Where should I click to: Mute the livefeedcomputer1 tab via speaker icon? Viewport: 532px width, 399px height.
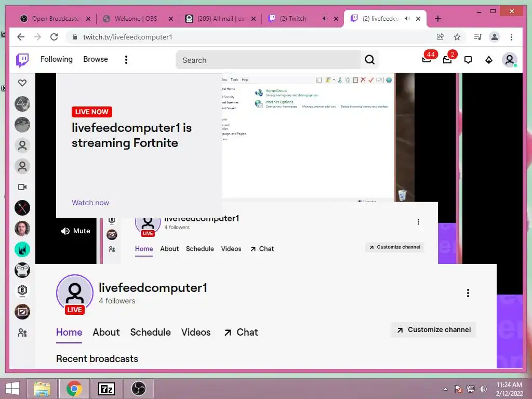click(x=407, y=19)
